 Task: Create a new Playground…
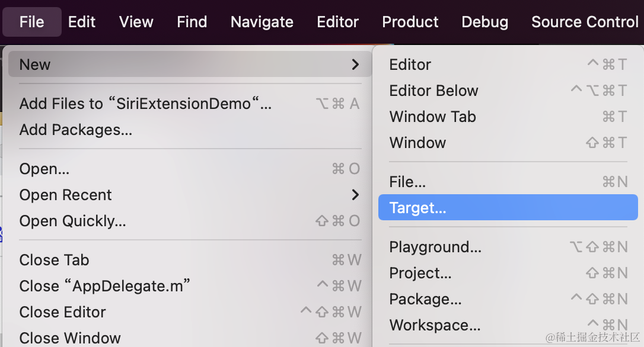point(435,247)
